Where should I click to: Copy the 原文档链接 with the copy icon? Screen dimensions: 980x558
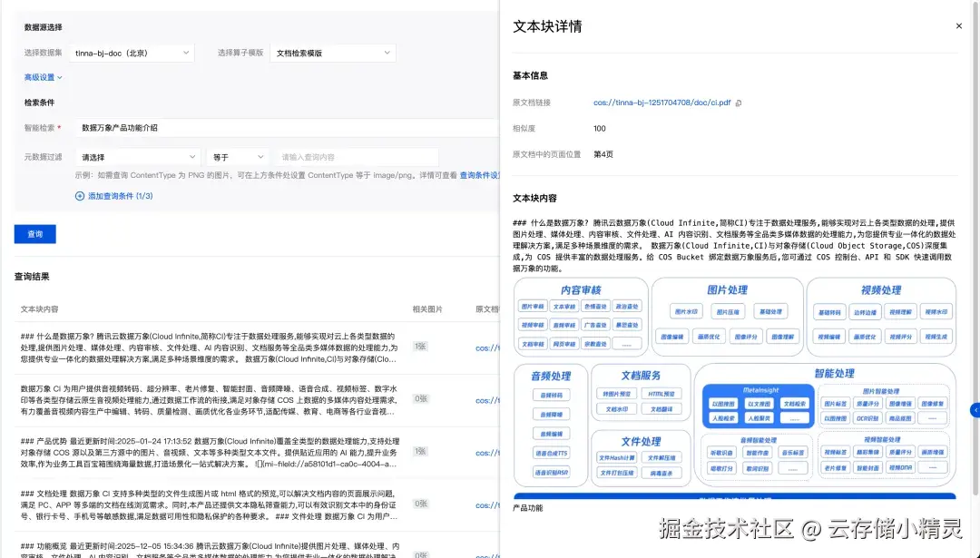(x=738, y=103)
